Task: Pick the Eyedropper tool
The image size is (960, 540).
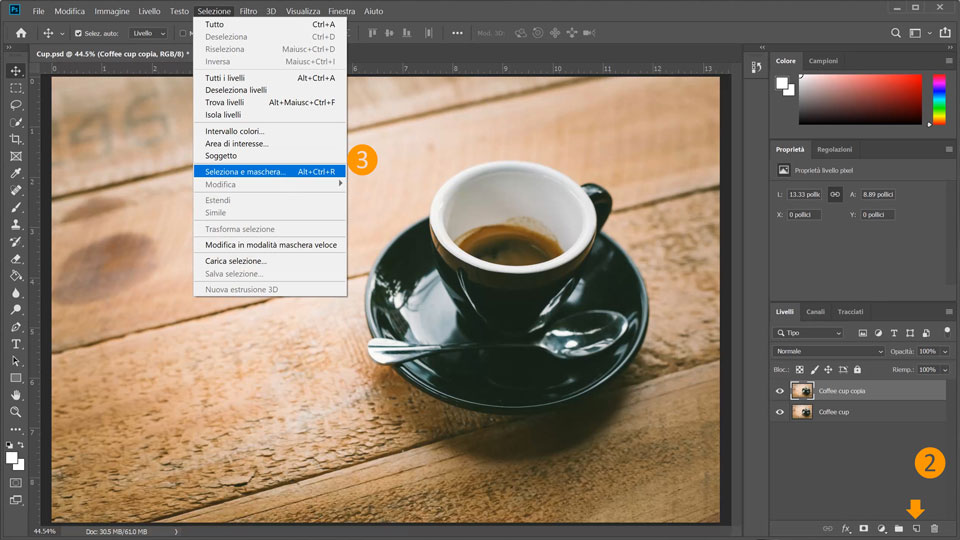Action: (16, 173)
